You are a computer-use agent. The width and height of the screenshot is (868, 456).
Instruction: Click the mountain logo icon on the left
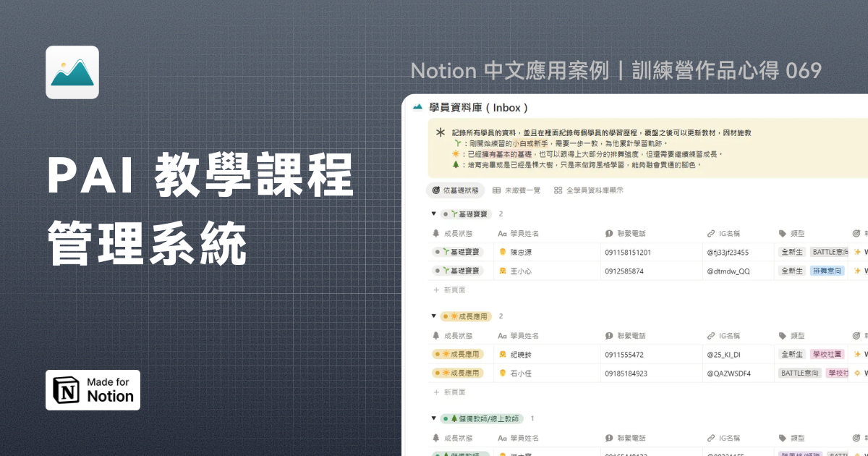coord(72,72)
